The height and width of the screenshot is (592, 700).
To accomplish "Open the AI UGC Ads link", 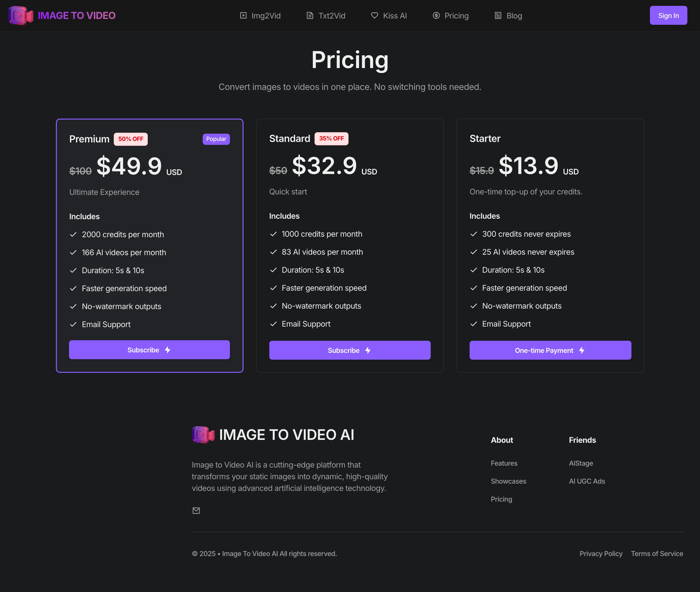I will 587,481.
